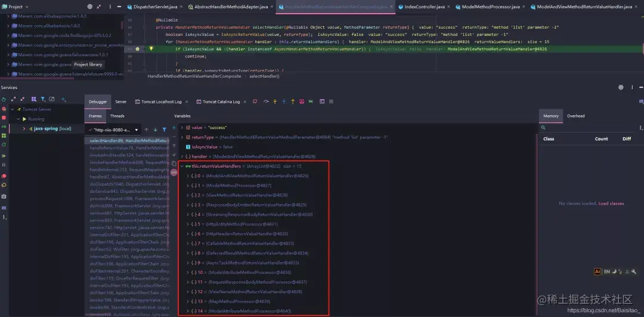The image size is (644, 317).
Task: Sort Memory table by Diff column
Action: (626, 139)
